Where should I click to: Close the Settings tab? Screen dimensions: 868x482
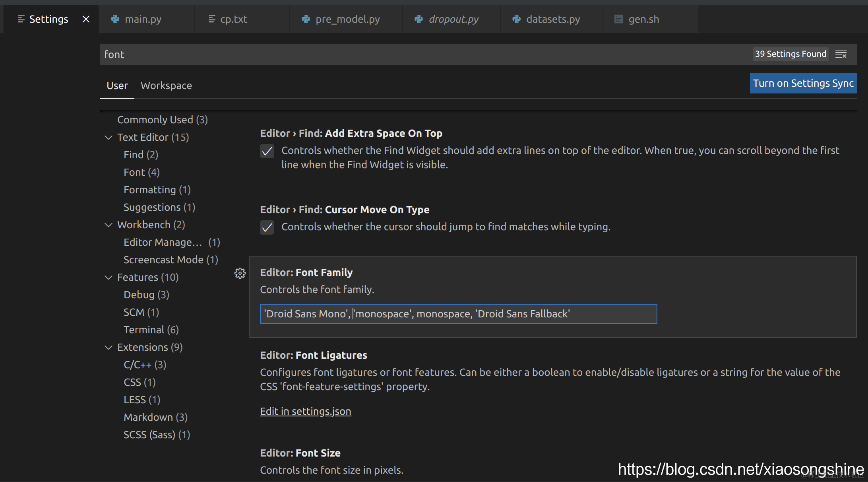[x=86, y=19]
